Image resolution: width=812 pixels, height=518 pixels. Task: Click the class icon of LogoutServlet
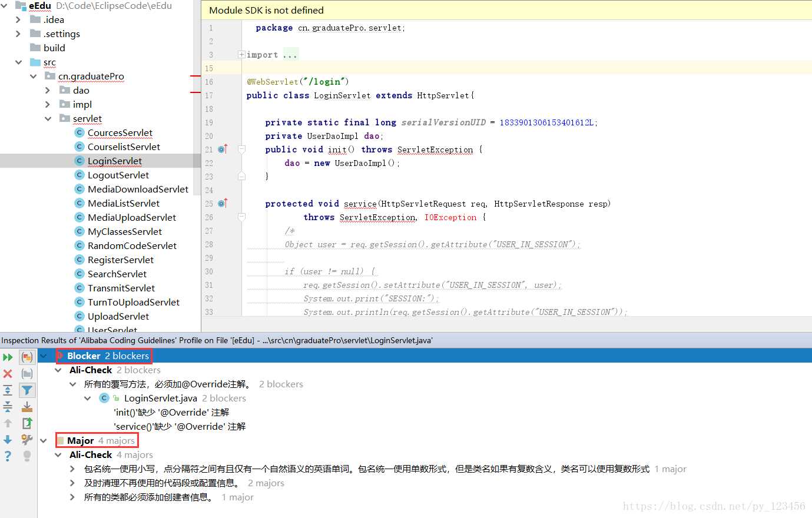click(79, 175)
